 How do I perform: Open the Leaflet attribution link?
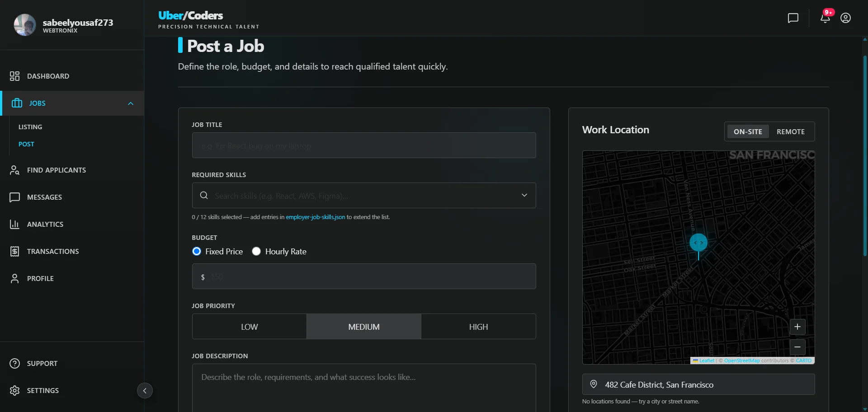click(x=707, y=360)
